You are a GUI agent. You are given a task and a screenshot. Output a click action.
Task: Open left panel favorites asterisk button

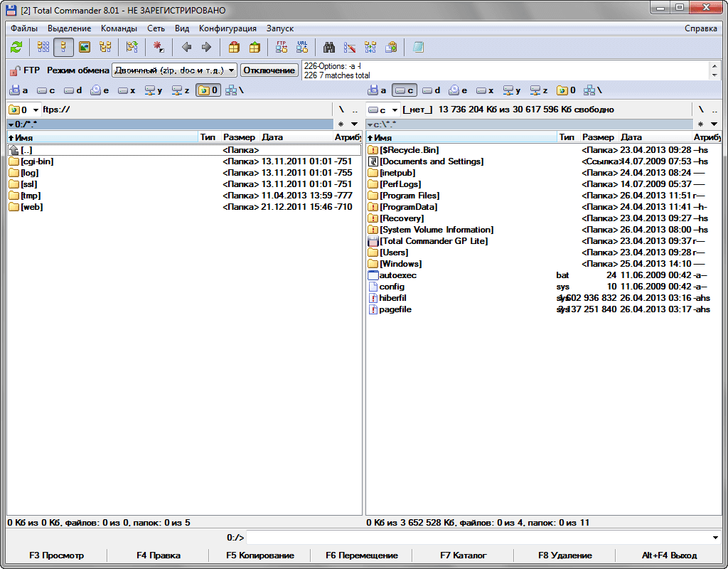pos(341,124)
